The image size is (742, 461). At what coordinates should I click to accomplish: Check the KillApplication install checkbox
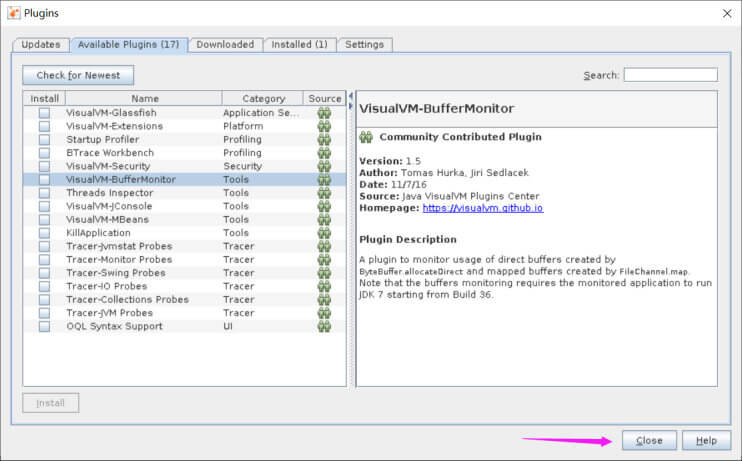tap(44, 232)
